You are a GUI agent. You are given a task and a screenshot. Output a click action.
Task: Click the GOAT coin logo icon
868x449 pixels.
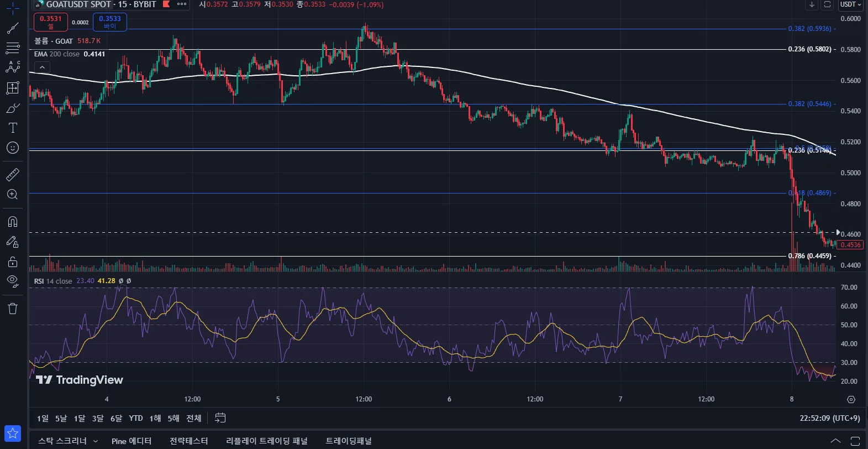[x=39, y=4]
